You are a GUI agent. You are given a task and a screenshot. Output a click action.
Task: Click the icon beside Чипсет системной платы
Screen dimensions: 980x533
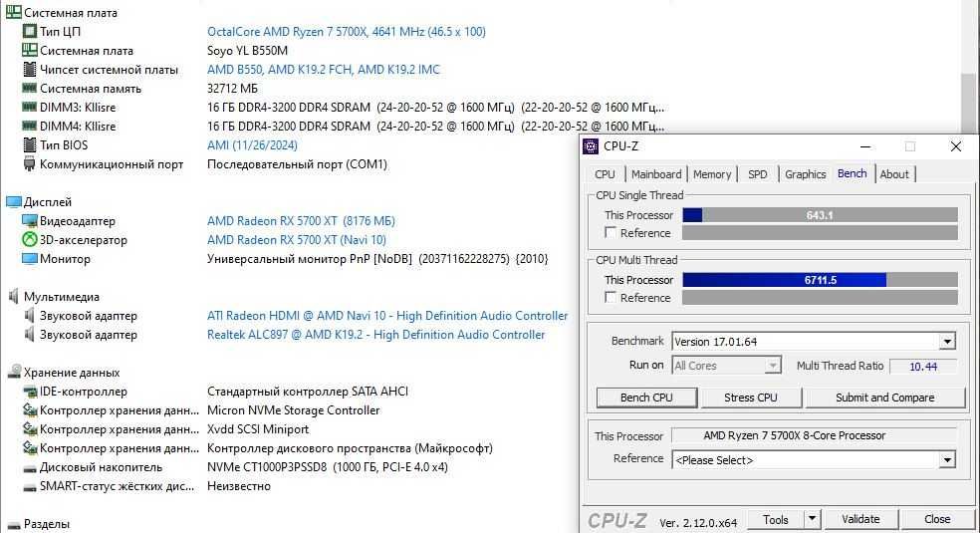coord(29,69)
